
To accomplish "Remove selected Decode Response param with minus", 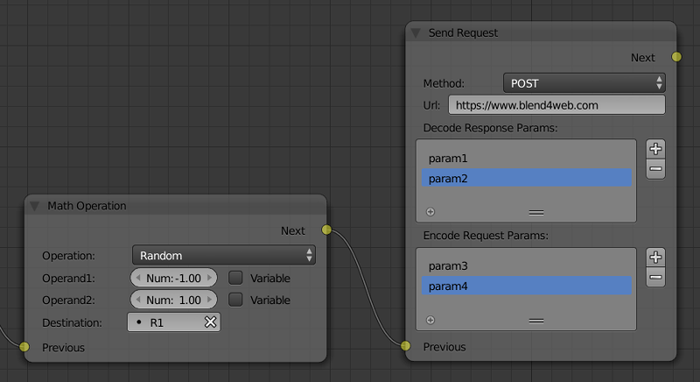I will point(655,169).
